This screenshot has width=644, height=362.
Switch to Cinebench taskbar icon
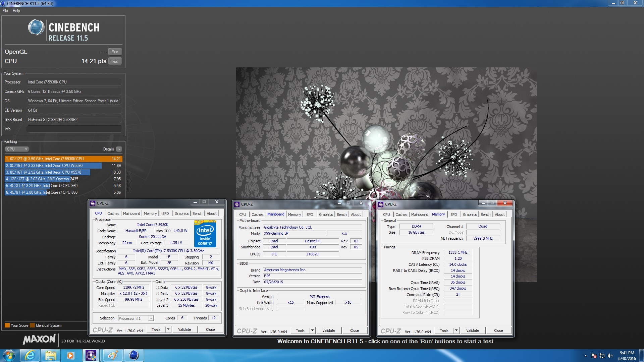[x=133, y=355]
